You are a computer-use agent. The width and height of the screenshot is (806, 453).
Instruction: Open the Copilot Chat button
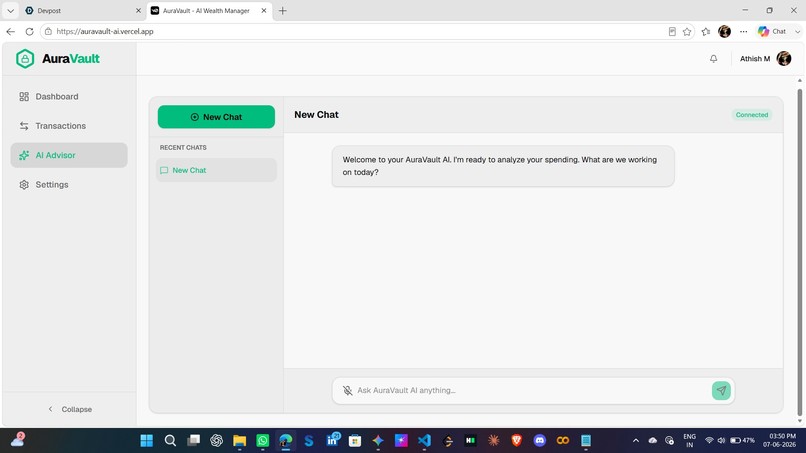[x=773, y=31]
